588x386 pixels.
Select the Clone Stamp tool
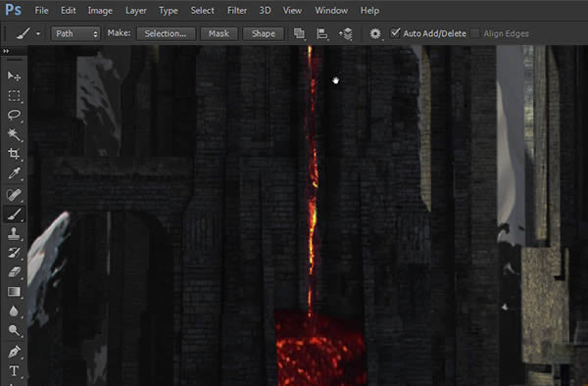point(14,233)
